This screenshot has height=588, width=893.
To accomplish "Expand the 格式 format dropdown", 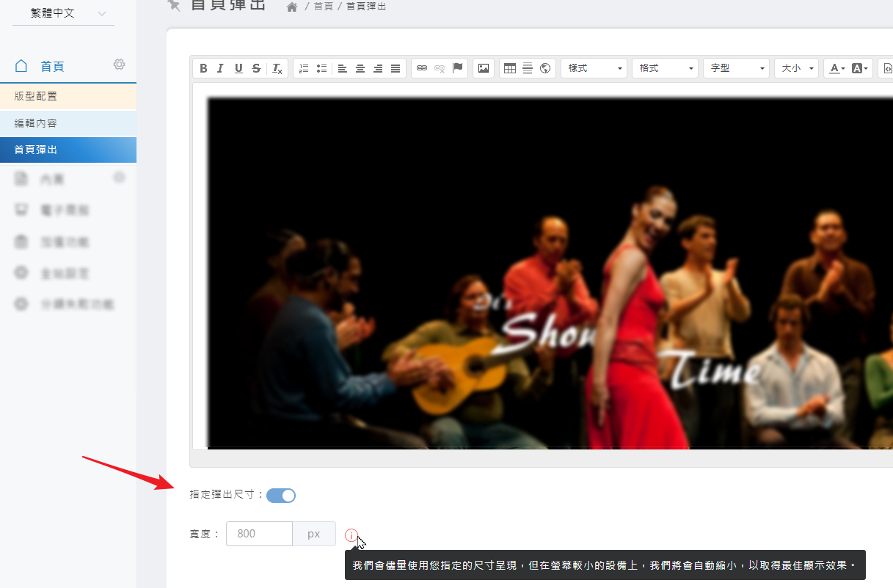I will click(x=666, y=68).
